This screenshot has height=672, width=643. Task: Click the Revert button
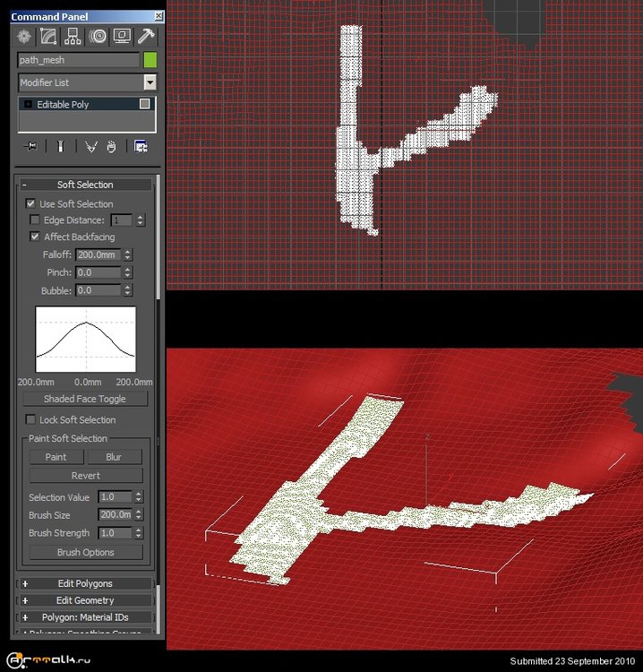[x=86, y=476]
